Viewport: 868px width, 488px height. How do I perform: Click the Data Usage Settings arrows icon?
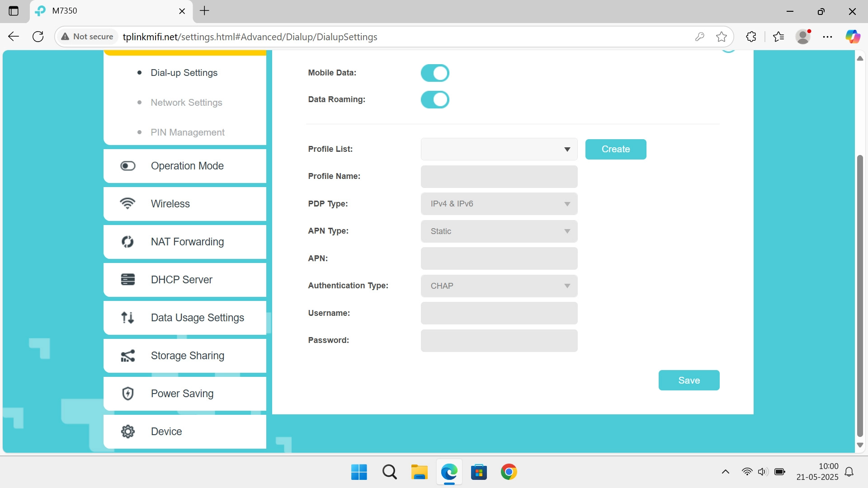pos(128,318)
